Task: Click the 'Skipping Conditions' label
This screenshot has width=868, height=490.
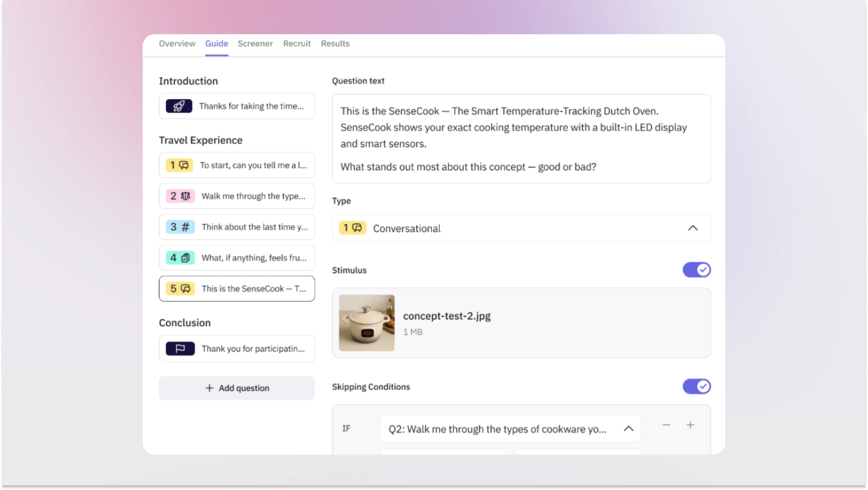Action: (371, 387)
